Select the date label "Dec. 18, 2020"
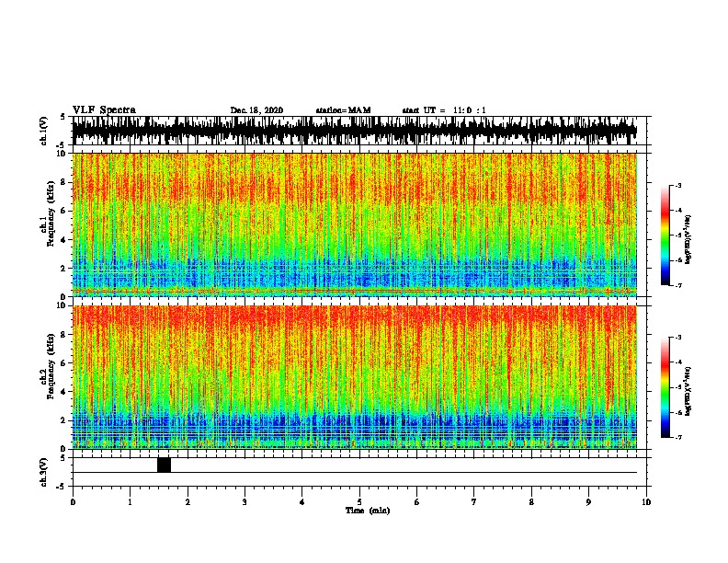 point(256,110)
